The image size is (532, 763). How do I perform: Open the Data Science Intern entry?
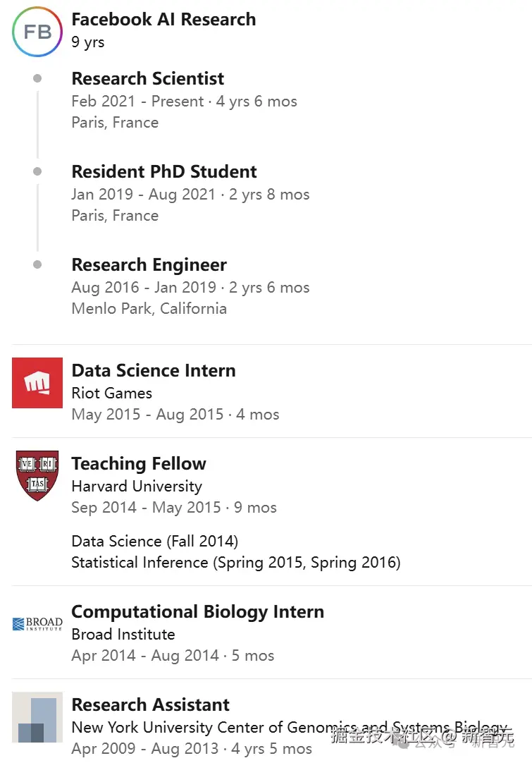154,370
